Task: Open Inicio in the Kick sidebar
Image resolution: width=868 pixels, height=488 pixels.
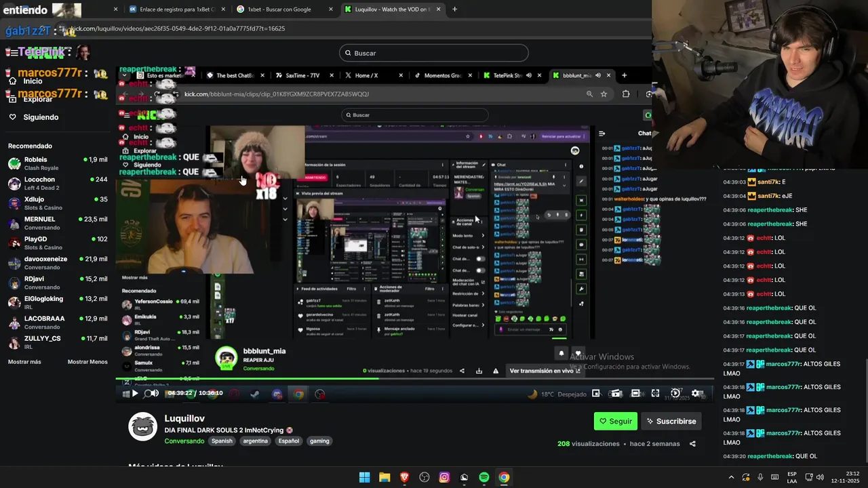Action: pyautogui.click(x=33, y=81)
